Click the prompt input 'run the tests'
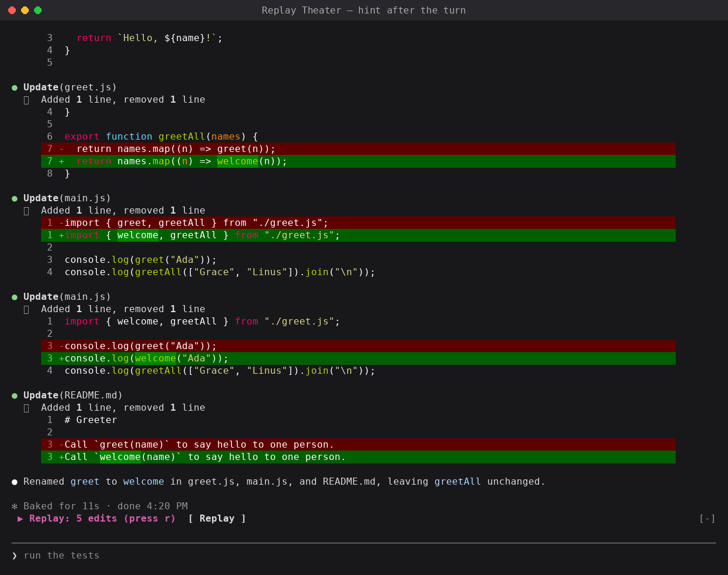The width and height of the screenshot is (728, 575). [x=62, y=556]
